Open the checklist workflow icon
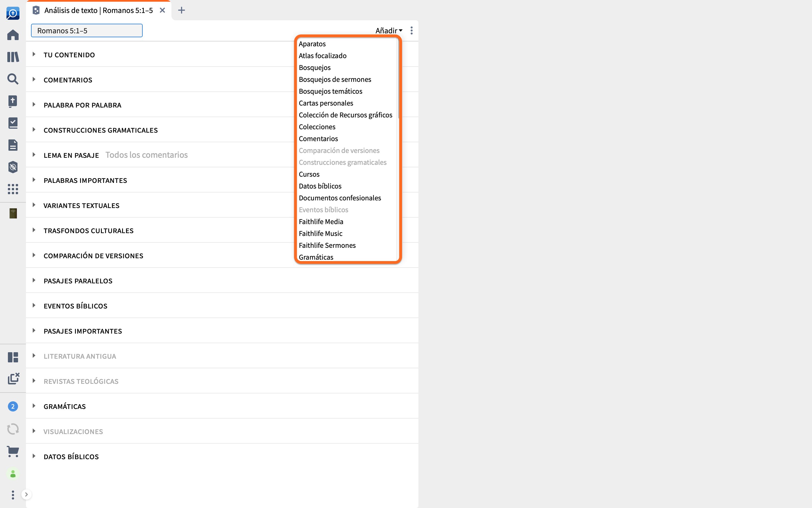 click(x=13, y=123)
